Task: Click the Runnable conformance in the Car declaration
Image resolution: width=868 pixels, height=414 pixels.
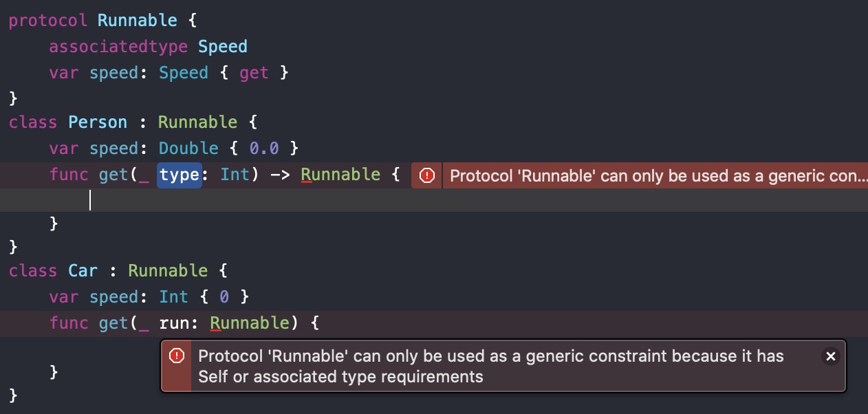Action: point(168,271)
